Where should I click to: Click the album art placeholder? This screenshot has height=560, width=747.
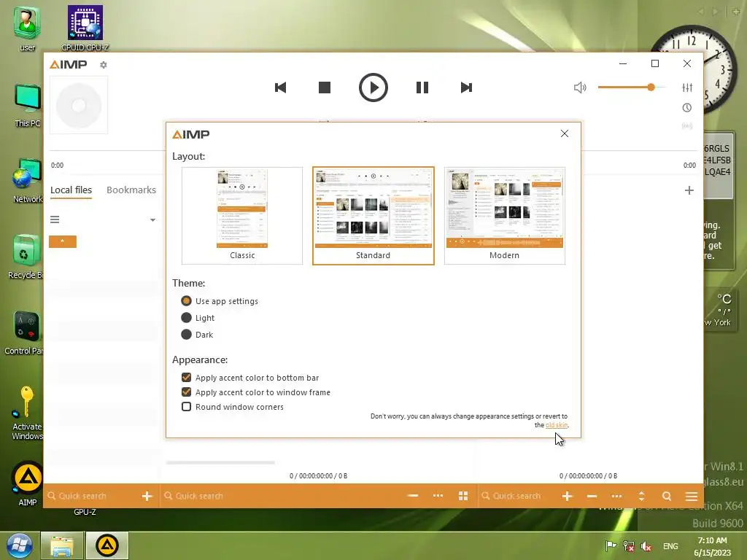79,105
